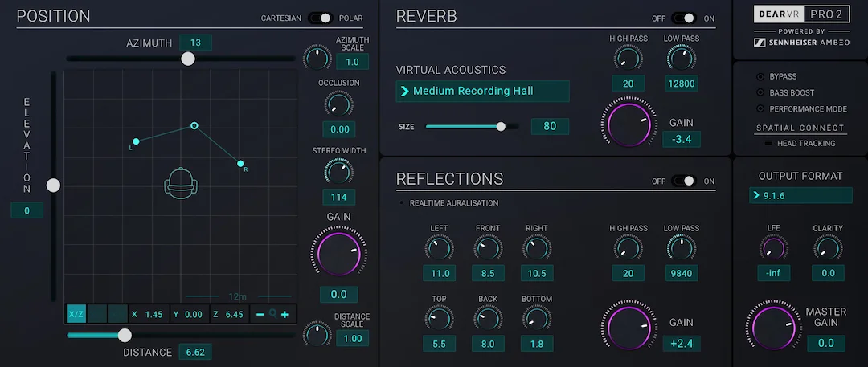Click the Reverb High Pass knob

[628, 58]
